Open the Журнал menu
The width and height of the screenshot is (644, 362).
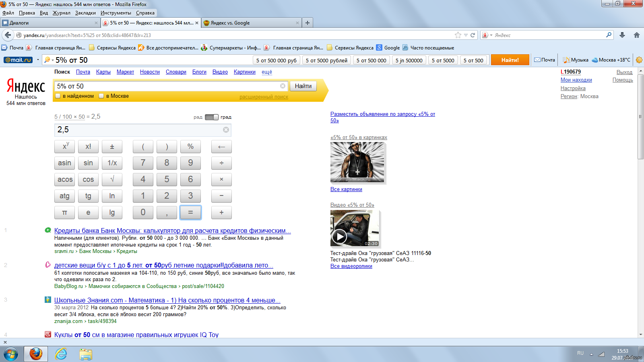(62, 13)
